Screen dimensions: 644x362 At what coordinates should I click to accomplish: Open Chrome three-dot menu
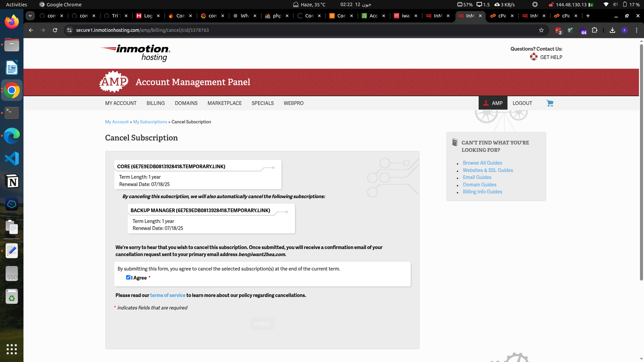636,30
